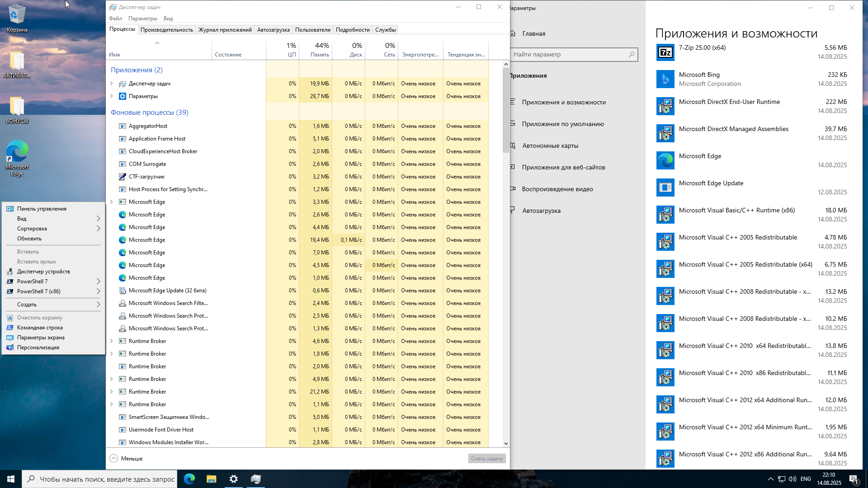868x488 pixels.
Task: Open the Сортировка submenu in context menu
Action: (x=53, y=229)
